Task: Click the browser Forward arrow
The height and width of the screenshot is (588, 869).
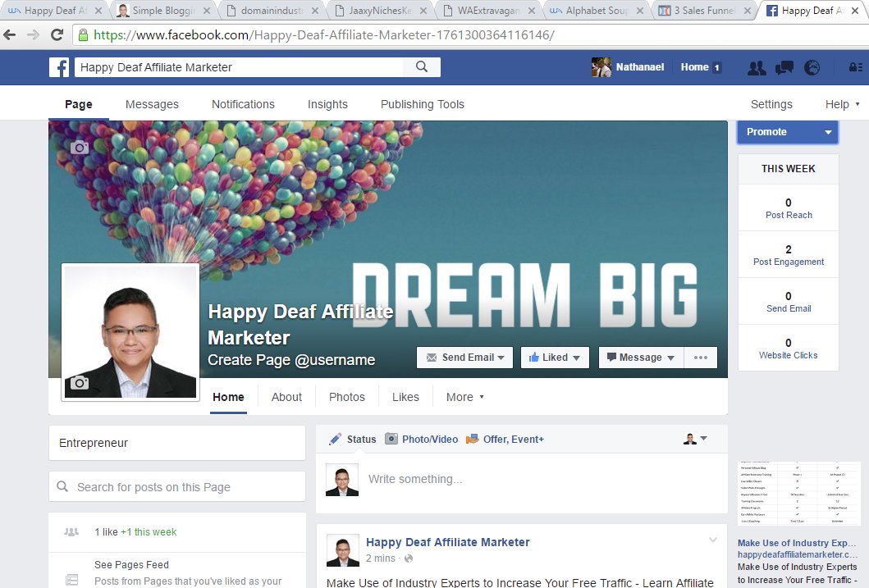Action: [34, 35]
